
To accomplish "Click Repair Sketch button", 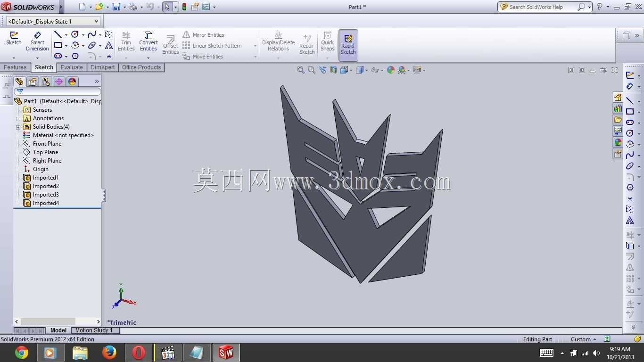I will pos(307,45).
